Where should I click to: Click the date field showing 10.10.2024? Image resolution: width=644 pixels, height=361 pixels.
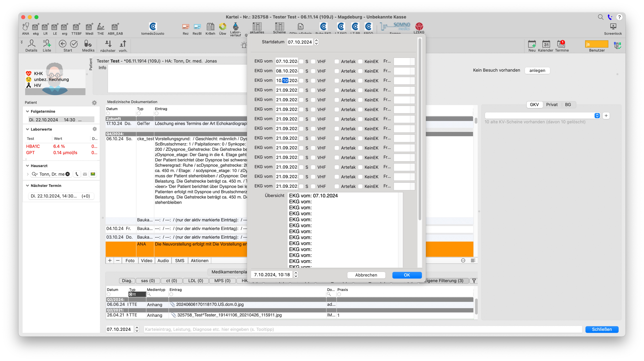pos(287,81)
